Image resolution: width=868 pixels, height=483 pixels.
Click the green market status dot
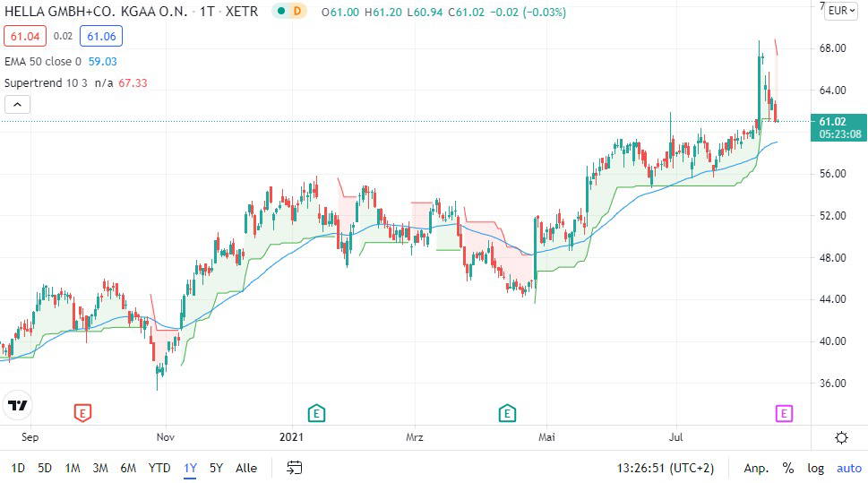(281, 11)
